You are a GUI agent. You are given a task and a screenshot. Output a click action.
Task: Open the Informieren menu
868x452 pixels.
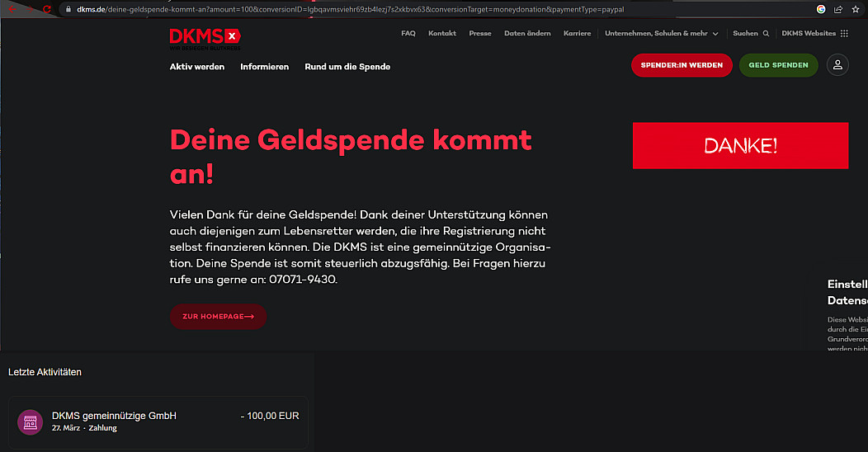pos(264,67)
